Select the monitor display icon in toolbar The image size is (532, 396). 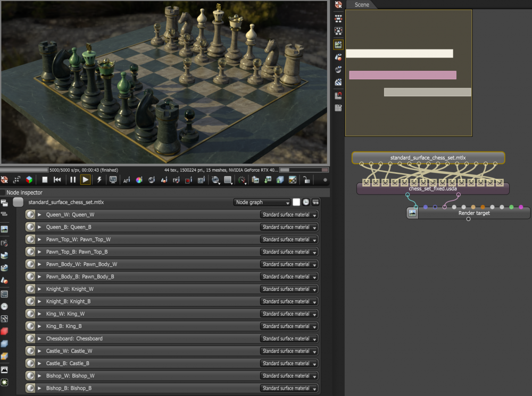click(113, 180)
